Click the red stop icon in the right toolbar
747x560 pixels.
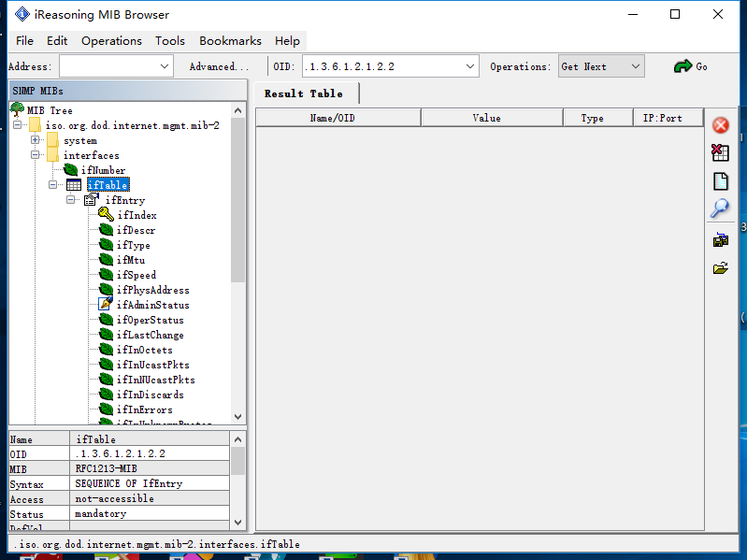click(x=720, y=125)
